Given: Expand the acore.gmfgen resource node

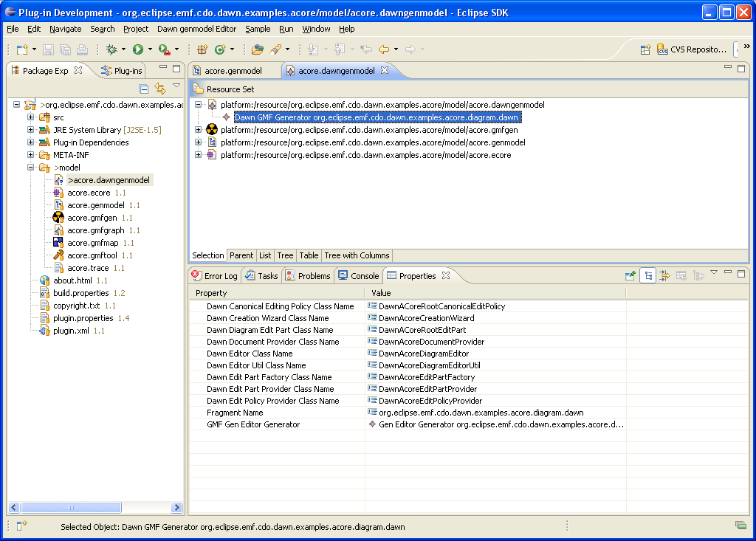Looking at the screenshot, I should click(198, 130).
